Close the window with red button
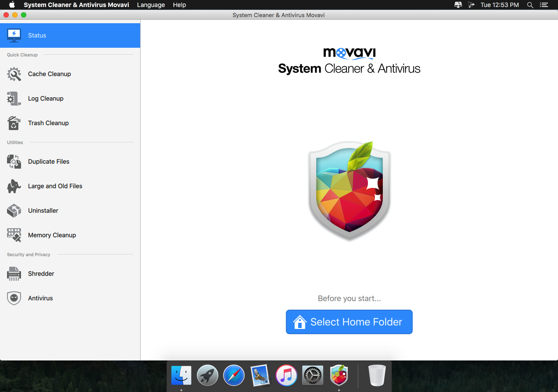This screenshot has height=392, width=558. 6,15
